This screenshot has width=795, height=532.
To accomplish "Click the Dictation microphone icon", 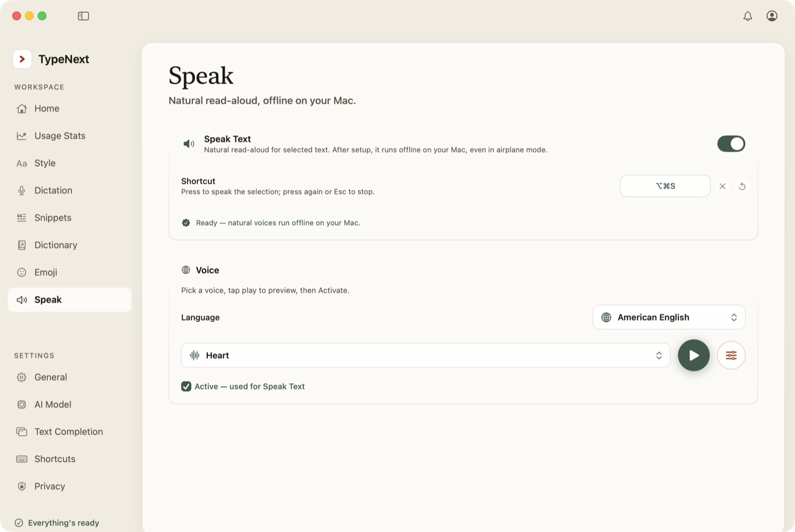I will click(x=22, y=191).
